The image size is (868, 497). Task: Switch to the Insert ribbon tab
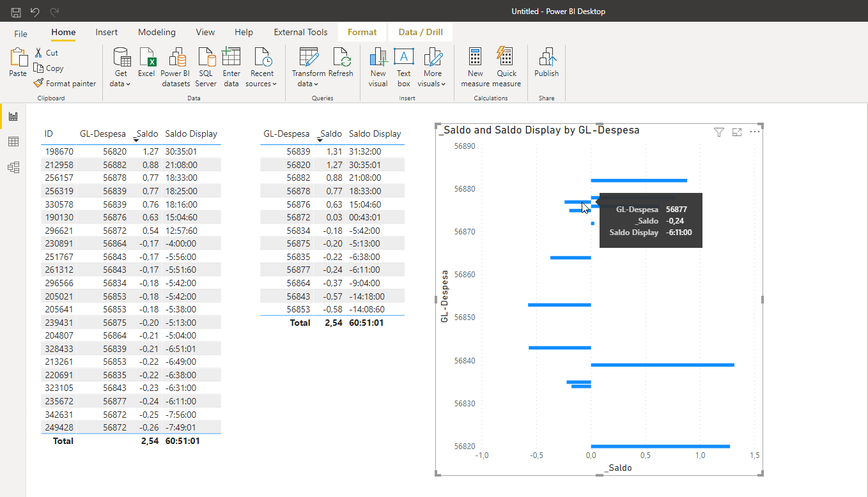tap(107, 32)
